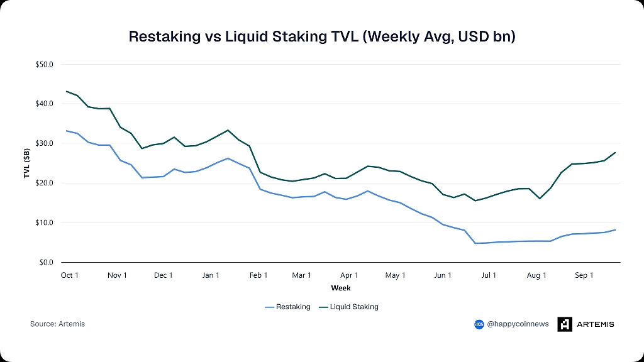The width and height of the screenshot is (644, 362).
Task: Click the Restaking line's starting data point
Action: (x=66, y=131)
